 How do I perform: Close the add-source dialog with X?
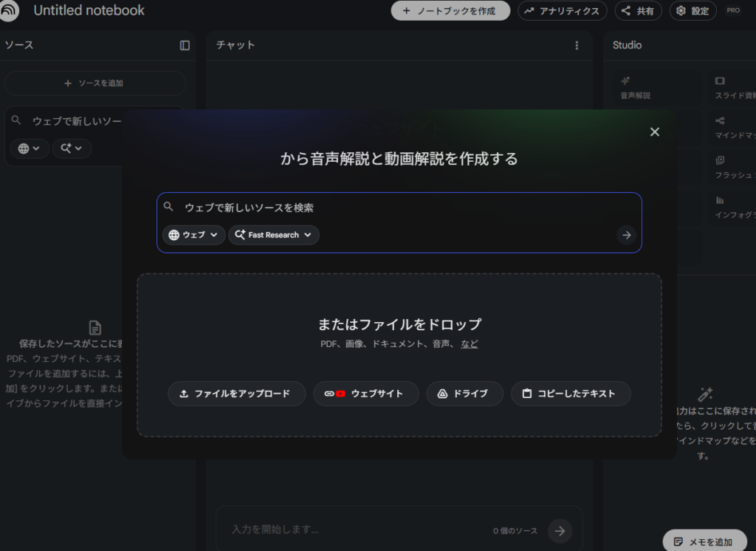pos(654,131)
